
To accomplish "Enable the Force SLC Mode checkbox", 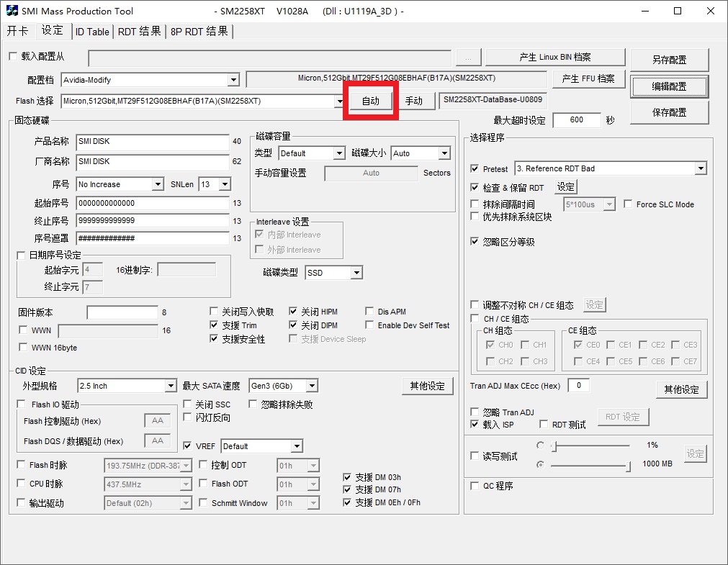I will 628,204.
